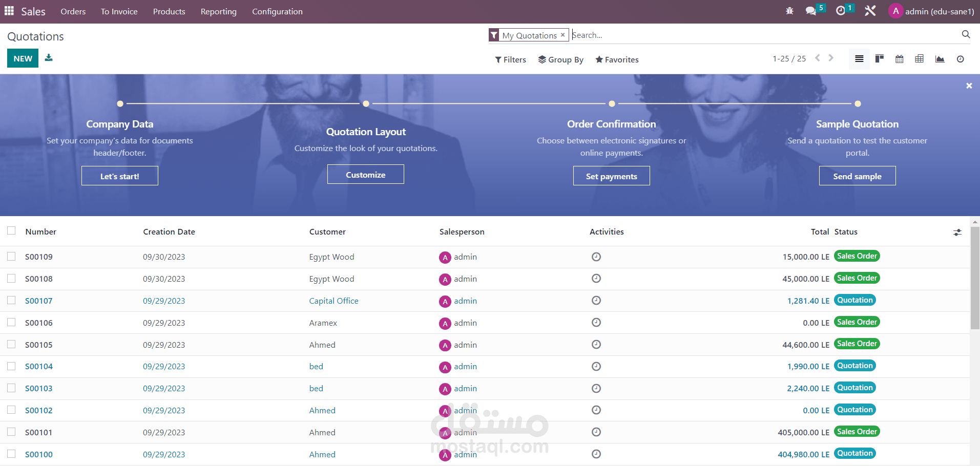
Task: Open the apps grid home menu
Action: click(9, 11)
